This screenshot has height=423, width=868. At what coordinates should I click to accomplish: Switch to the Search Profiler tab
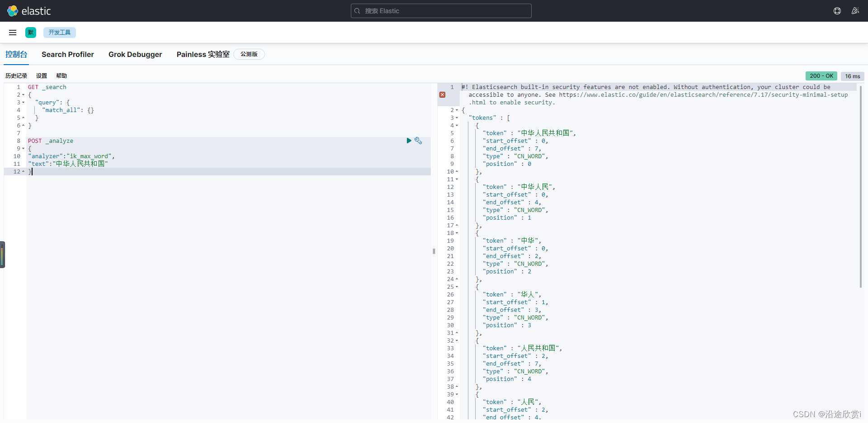click(x=68, y=54)
